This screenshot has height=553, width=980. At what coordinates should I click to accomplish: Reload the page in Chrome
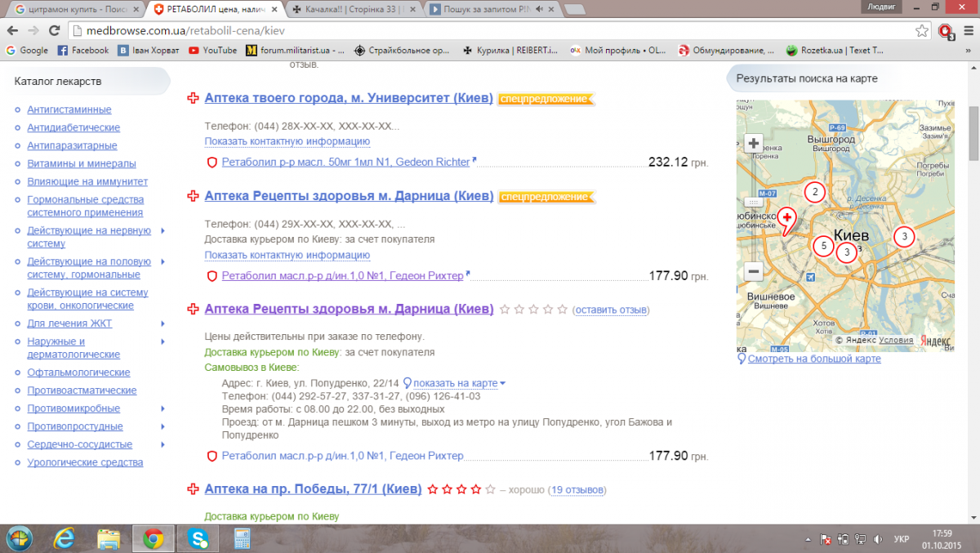55,30
